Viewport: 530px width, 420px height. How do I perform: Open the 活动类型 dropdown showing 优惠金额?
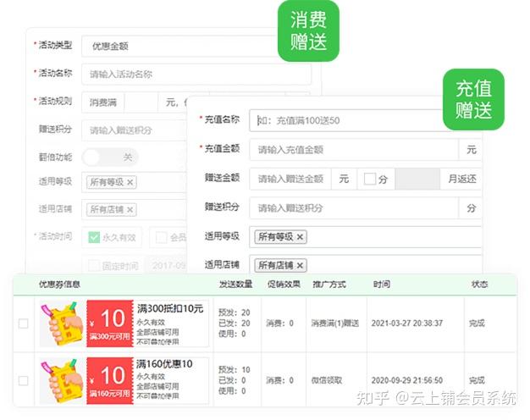point(181,46)
